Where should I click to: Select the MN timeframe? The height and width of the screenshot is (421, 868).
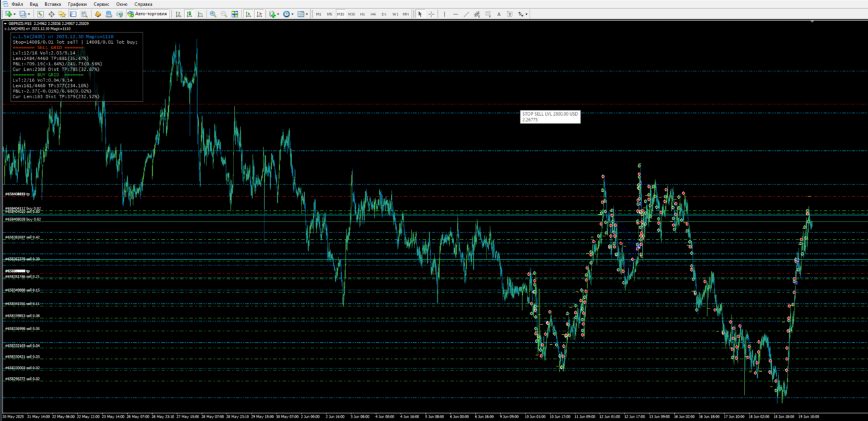tap(406, 13)
